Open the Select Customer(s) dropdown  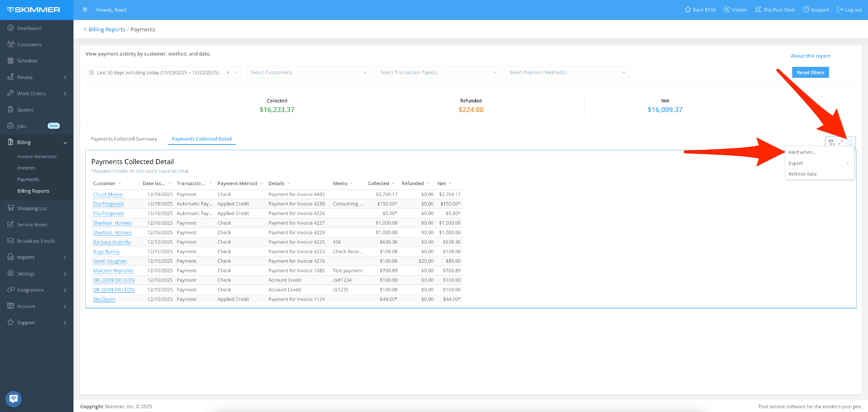tap(309, 72)
